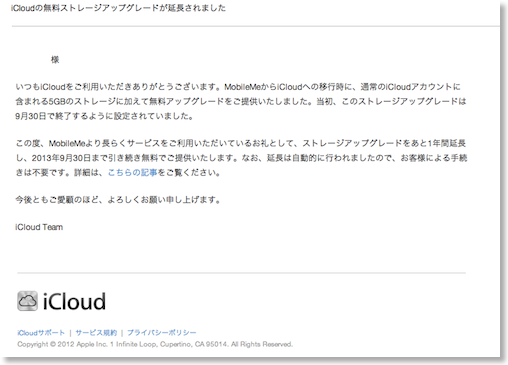Click the Copyright © 2012 Apple Inc. line
This screenshot has width=508, height=365.
[155, 344]
